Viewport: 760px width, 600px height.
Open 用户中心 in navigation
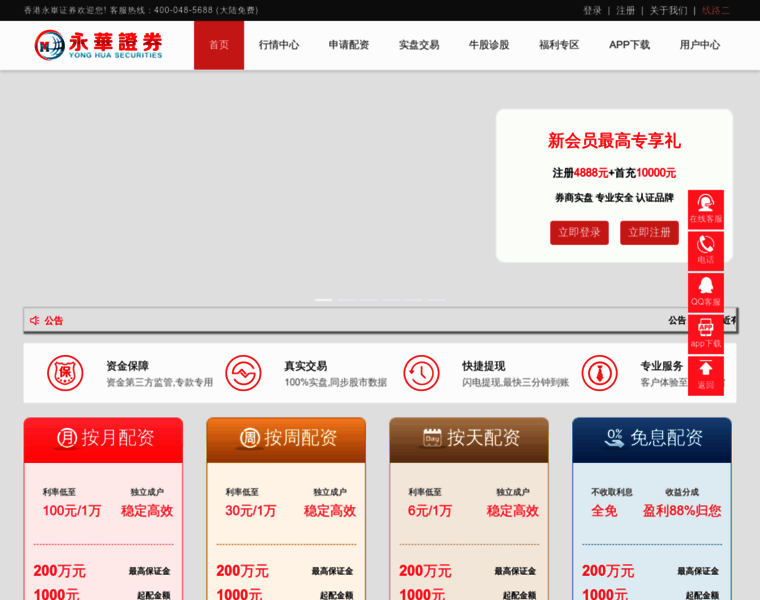click(699, 45)
